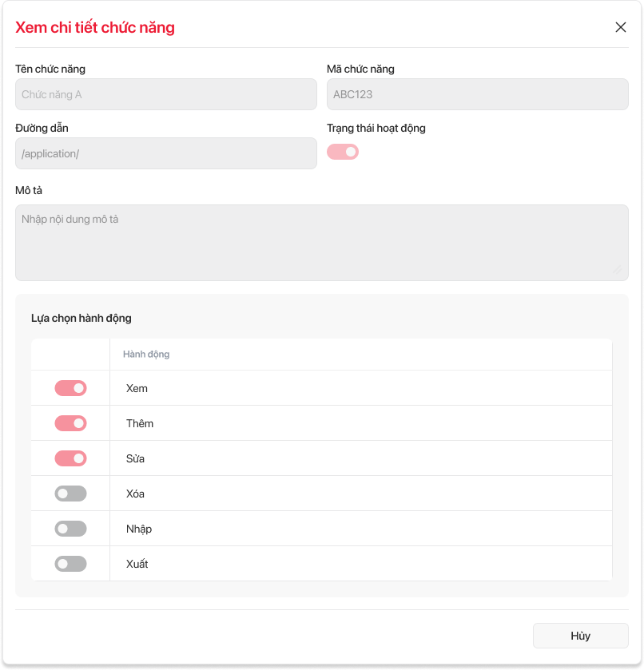Toggle the Trạng thái hoạt động switch

point(343,152)
